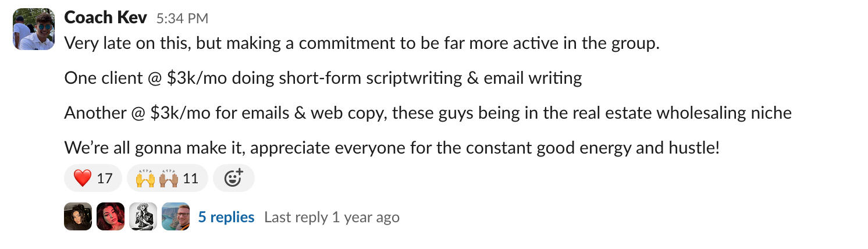
Task: Click the red heart emoji
Action: (83, 178)
